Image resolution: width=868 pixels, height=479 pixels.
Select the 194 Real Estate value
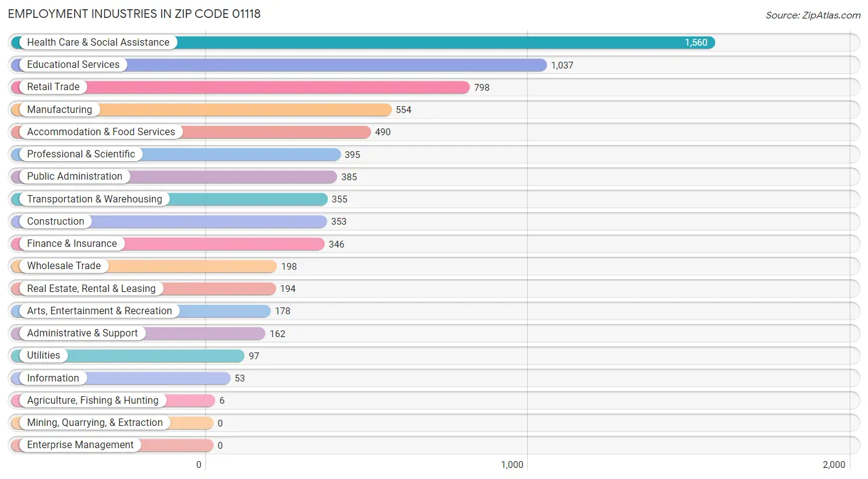(x=288, y=289)
